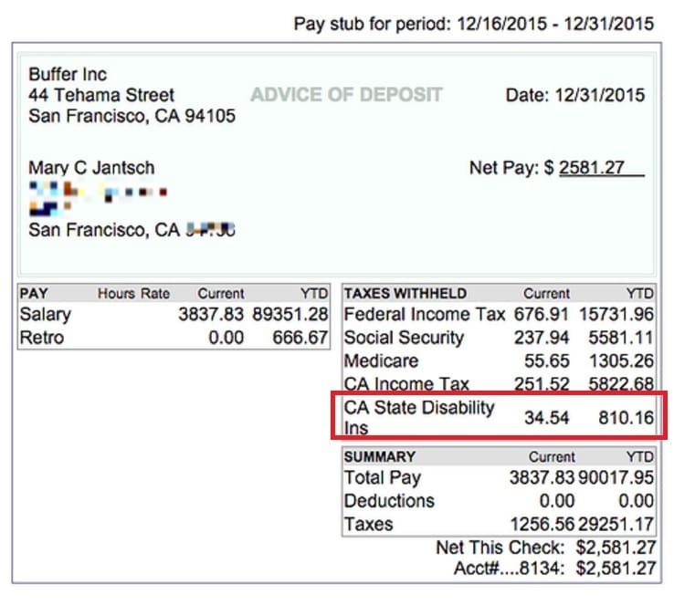Select the Federal Income Tax row
695x616 pixels.
point(499,315)
